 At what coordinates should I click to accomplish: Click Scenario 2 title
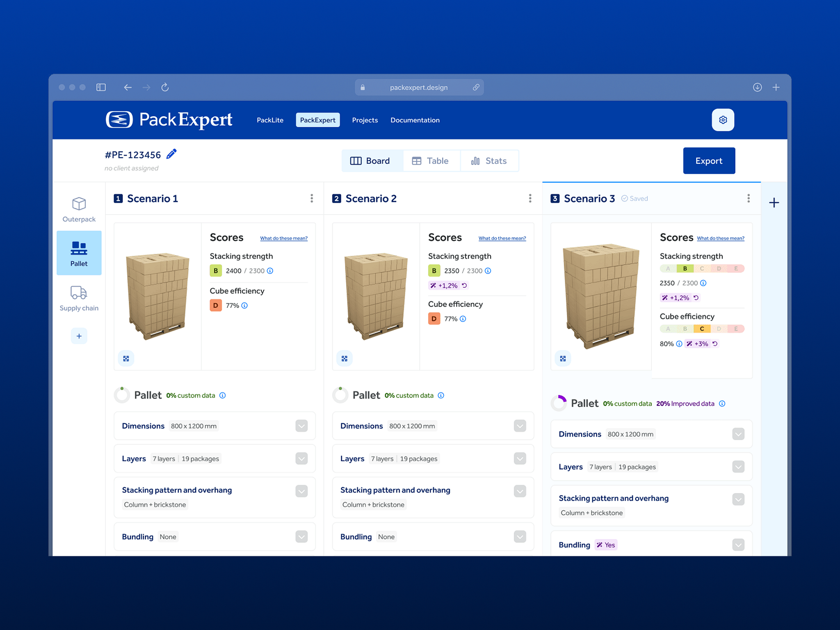click(371, 199)
